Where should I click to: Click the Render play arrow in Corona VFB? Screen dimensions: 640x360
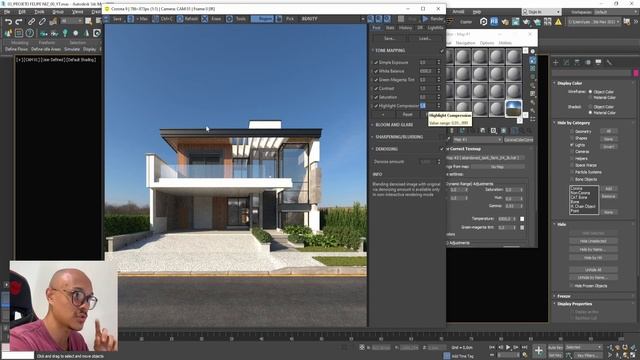(425, 19)
